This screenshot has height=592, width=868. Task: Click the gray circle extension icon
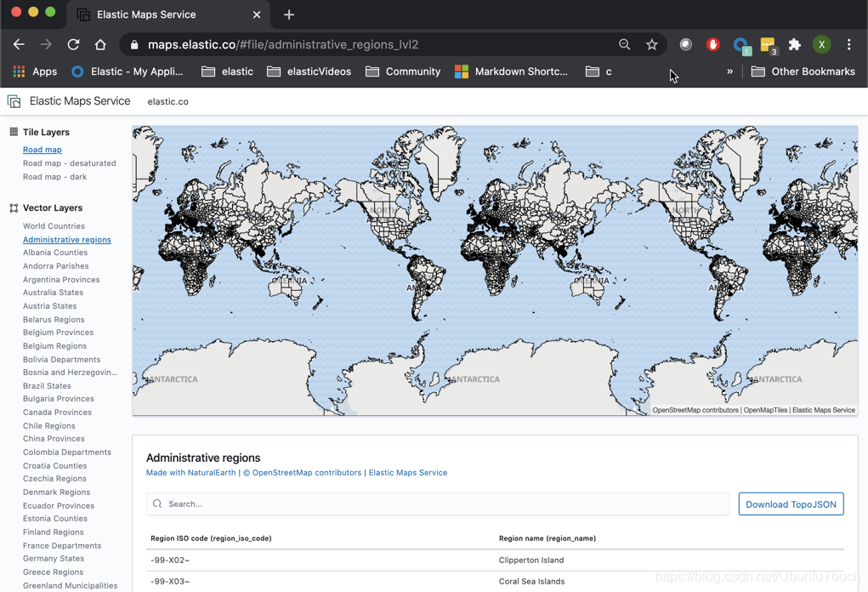(x=686, y=44)
